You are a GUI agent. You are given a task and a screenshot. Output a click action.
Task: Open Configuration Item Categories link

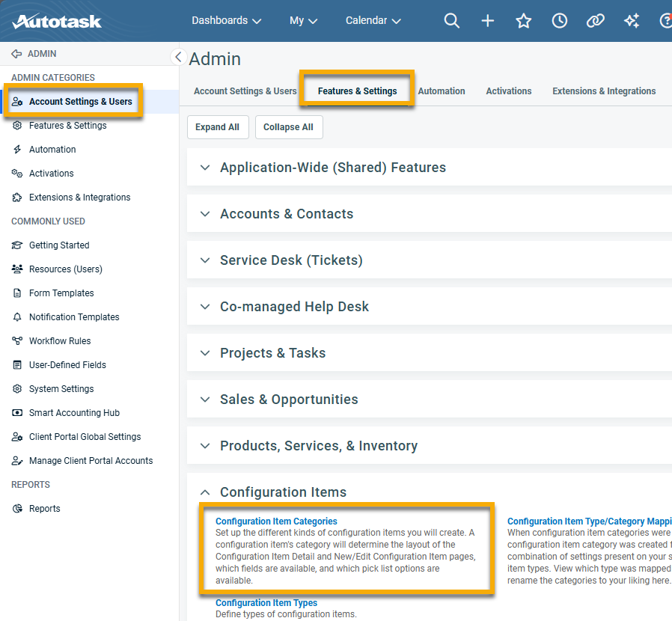coord(276,521)
